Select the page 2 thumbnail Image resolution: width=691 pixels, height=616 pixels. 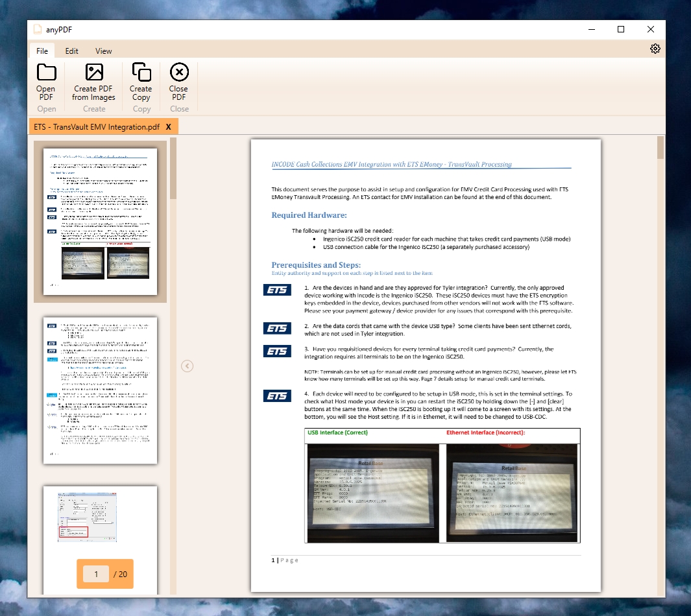(x=100, y=390)
